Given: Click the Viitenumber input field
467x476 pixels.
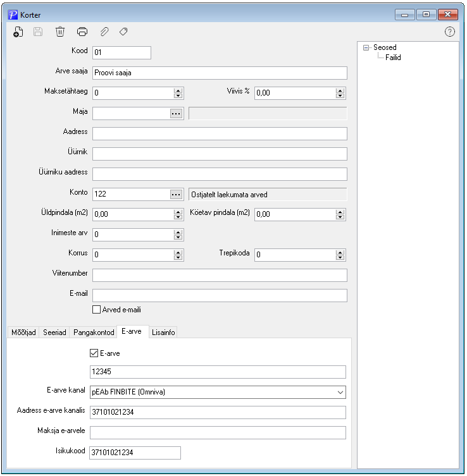Looking at the screenshot, I should [x=220, y=276].
